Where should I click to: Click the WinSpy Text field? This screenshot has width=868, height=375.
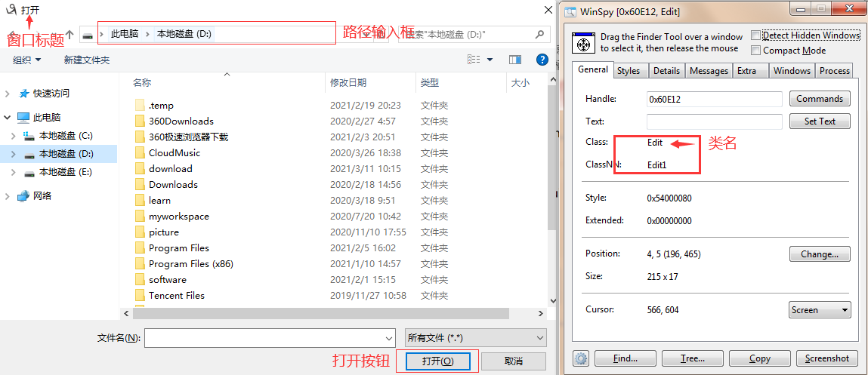point(714,121)
